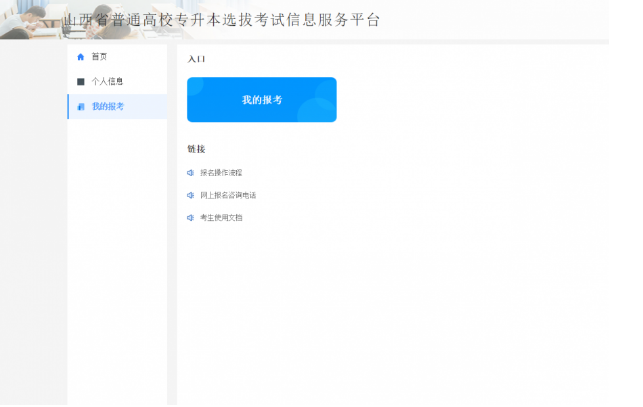643x407 pixels.
Task: Click the 入口 section heading
Action: (x=196, y=60)
